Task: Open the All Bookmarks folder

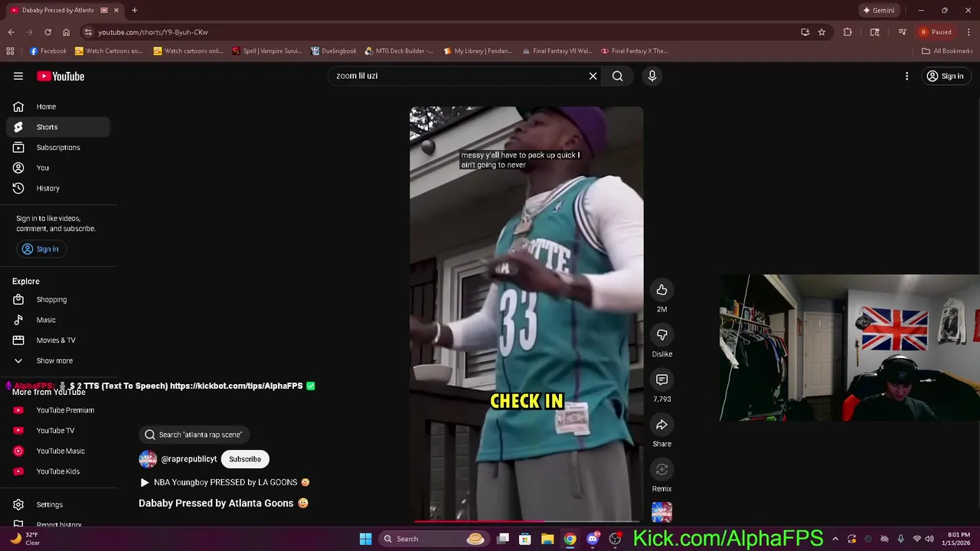Action: point(947,51)
